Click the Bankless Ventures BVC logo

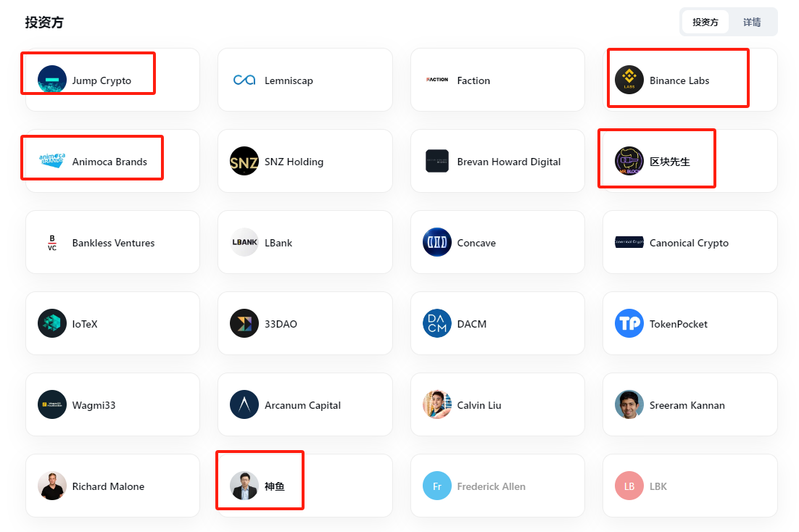52,243
